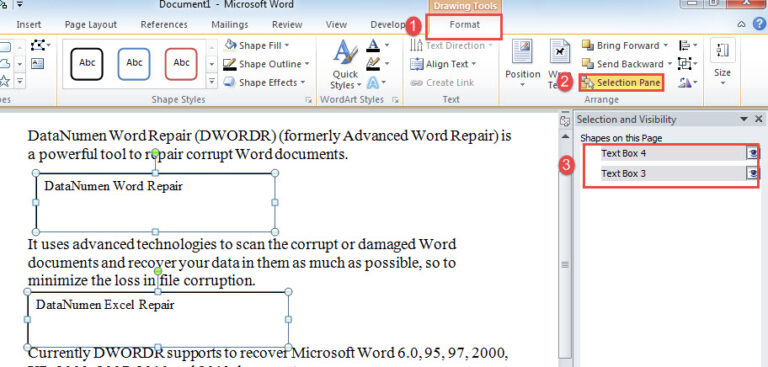Switch to the View tab
768x367 pixels.
pyautogui.click(x=336, y=24)
